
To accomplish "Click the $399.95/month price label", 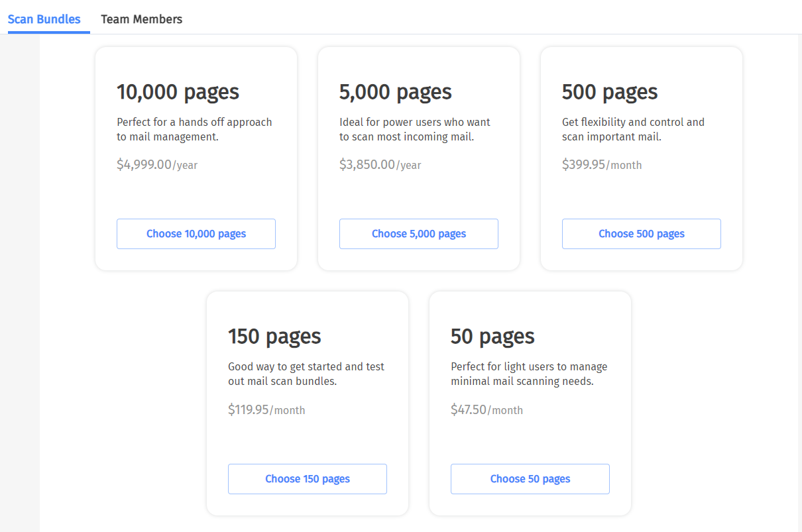I will [x=601, y=165].
